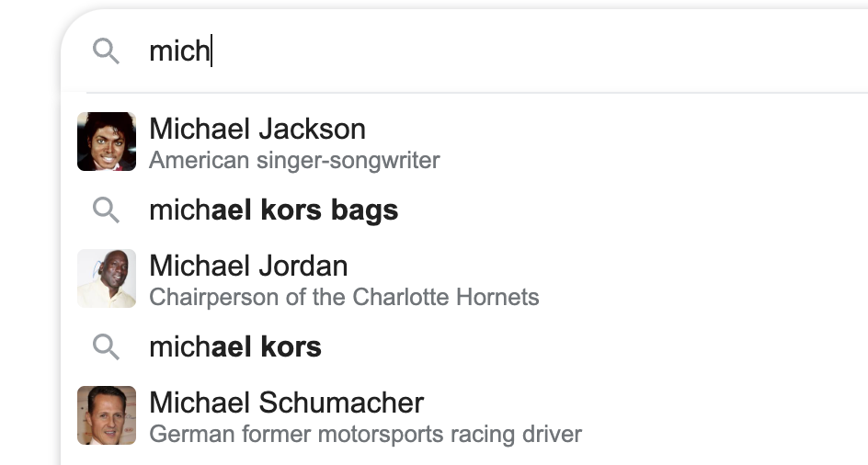Select the Michael Schumacher portrait thumbnail
868x465 pixels.
coord(107,415)
